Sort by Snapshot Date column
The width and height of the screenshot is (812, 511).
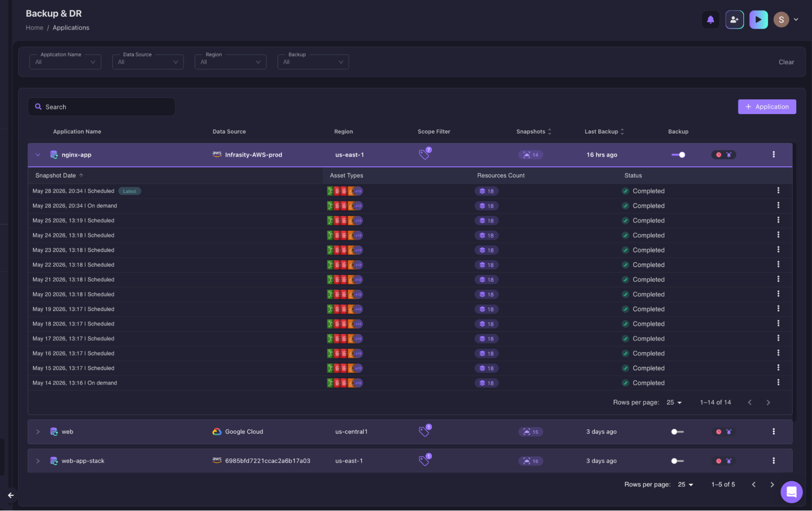click(x=59, y=175)
